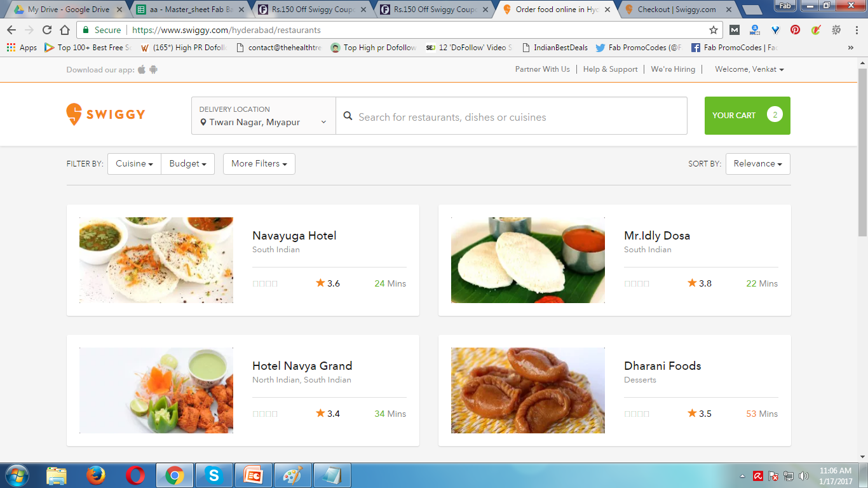The width and height of the screenshot is (868, 488).
Task: Click the green checkmark extension icon
Action: (x=817, y=30)
